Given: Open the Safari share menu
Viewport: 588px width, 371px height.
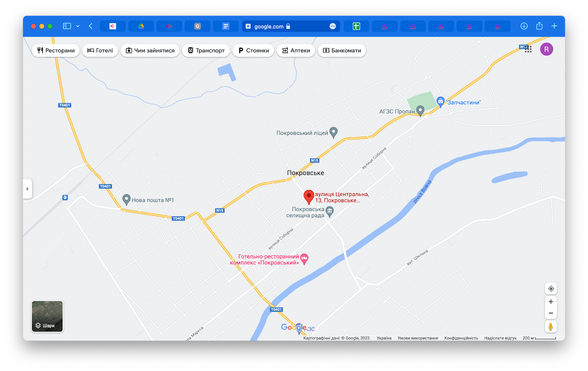Looking at the screenshot, I should [539, 26].
